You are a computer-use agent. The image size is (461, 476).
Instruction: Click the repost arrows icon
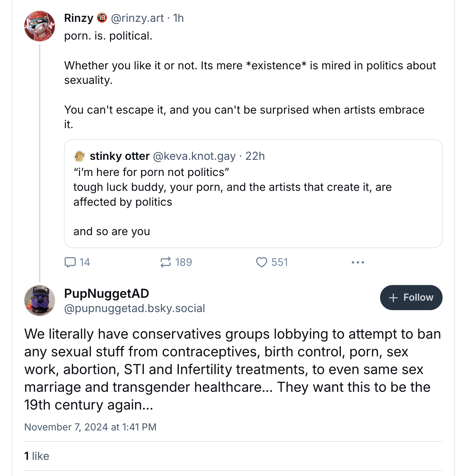point(165,262)
